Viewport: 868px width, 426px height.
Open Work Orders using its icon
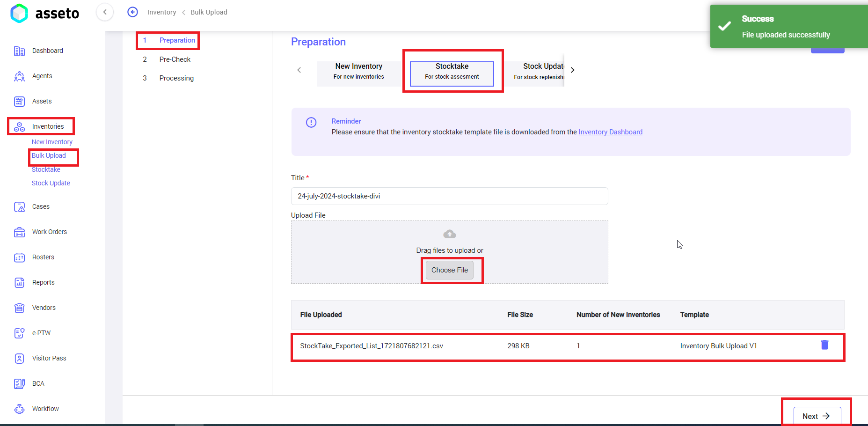click(x=19, y=232)
